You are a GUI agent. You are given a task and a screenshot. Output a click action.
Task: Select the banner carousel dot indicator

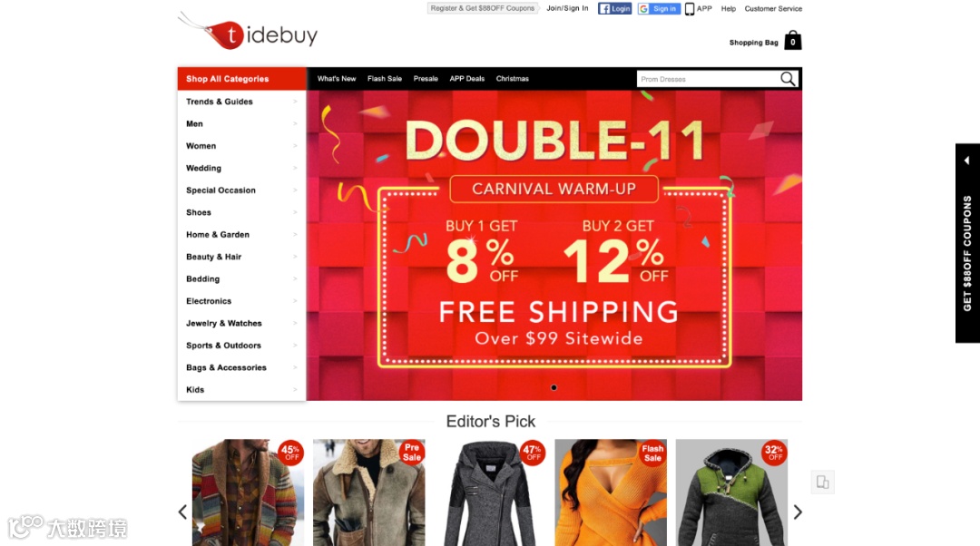[554, 388]
